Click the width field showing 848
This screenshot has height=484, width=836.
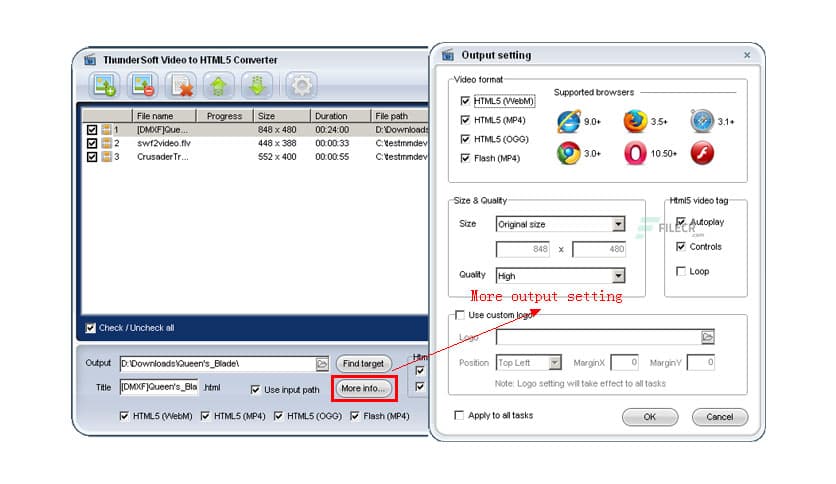pyautogui.click(x=523, y=249)
